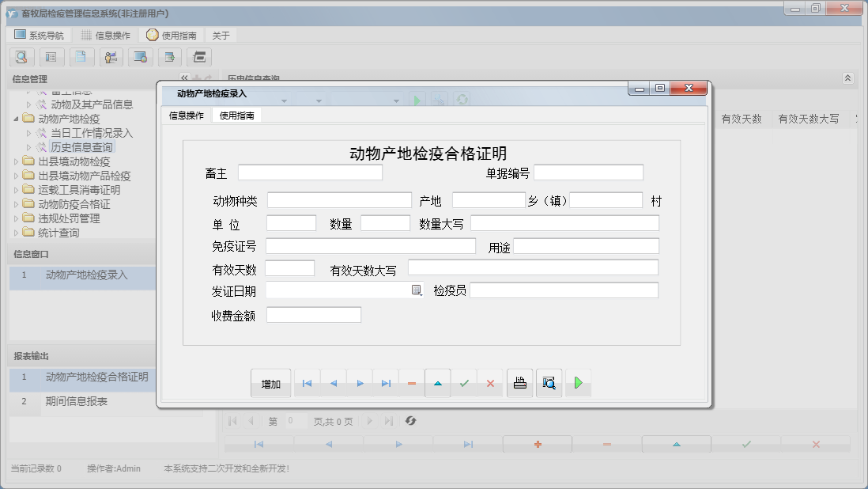868x489 pixels.
Task: Click the green play arrow button
Action: click(x=578, y=383)
